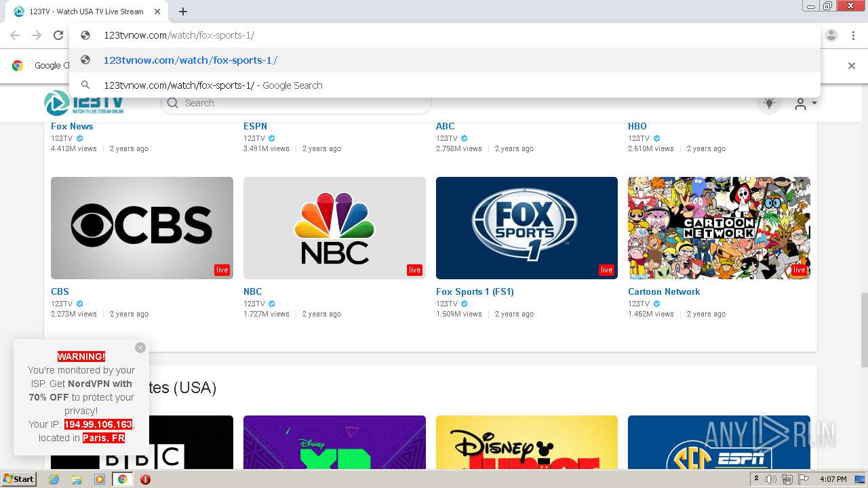Click the CBS title link

pos(60,291)
